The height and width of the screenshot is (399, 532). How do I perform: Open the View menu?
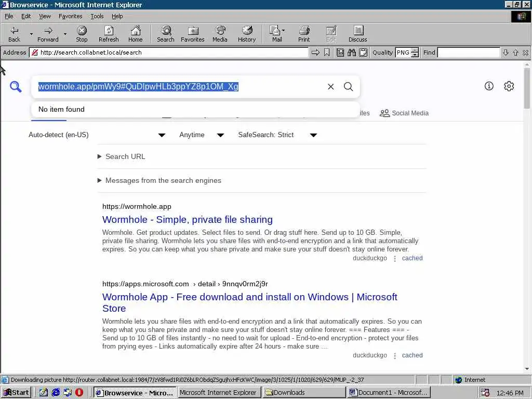click(x=45, y=16)
